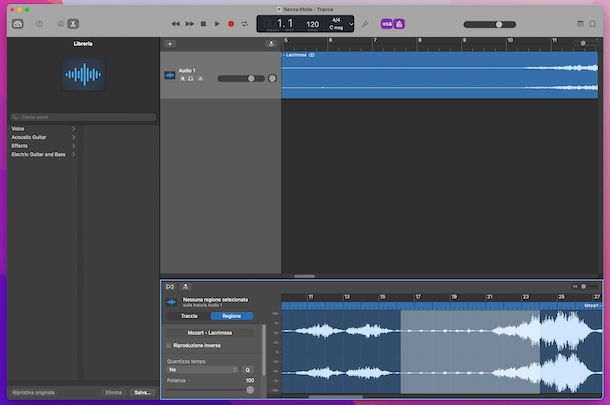Click the Ripristina originale button
610x405 pixels.
[x=33, y=393]
